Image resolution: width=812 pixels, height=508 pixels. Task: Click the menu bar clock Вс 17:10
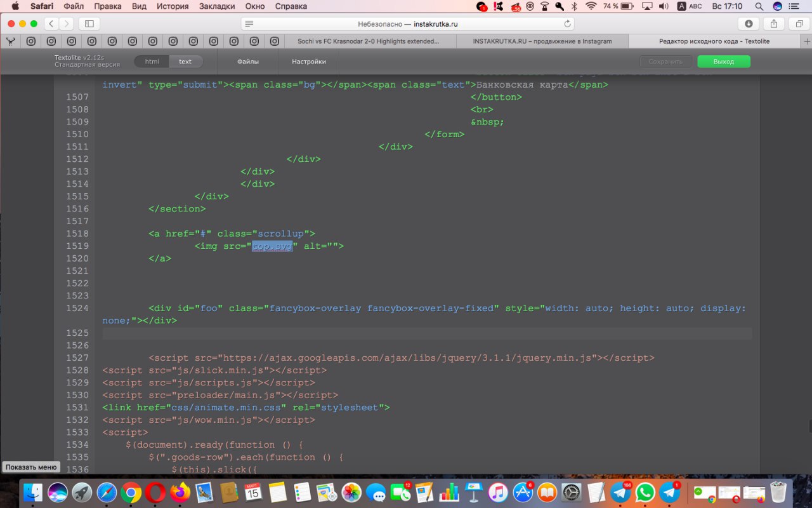coord(727,6)
